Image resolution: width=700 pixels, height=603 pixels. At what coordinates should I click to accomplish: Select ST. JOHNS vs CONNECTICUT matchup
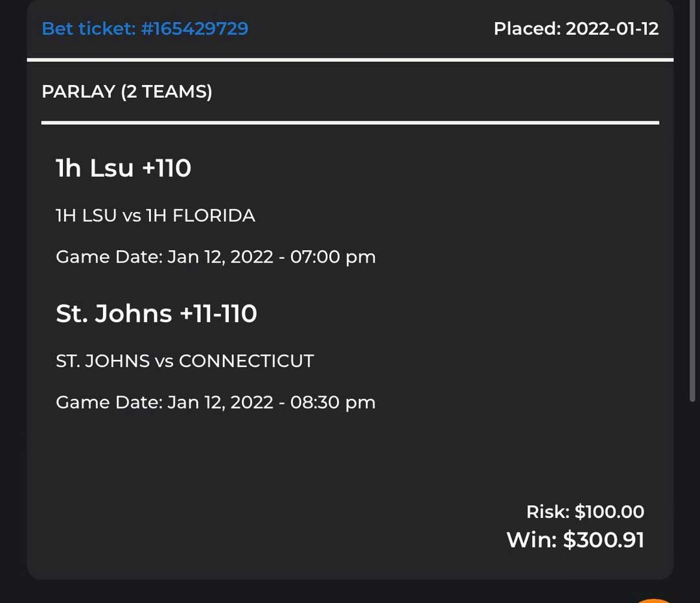(185, 361)
